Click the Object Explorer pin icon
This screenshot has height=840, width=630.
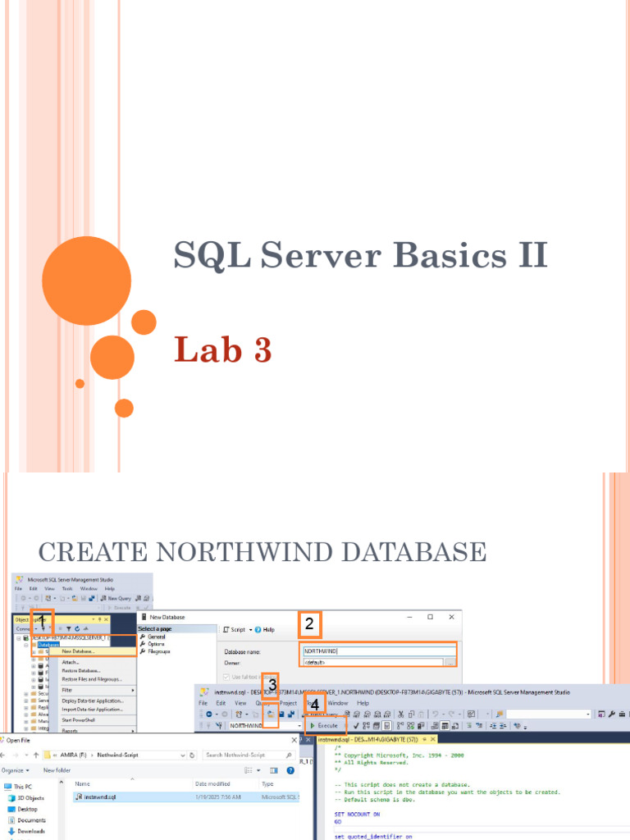click(x=99, y=619)
